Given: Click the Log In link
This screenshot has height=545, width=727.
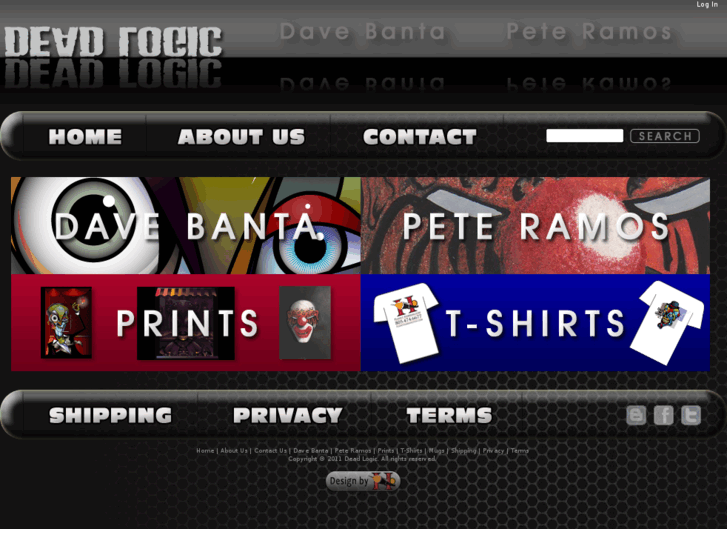Looking at the screenshot, I should point(707,5).
